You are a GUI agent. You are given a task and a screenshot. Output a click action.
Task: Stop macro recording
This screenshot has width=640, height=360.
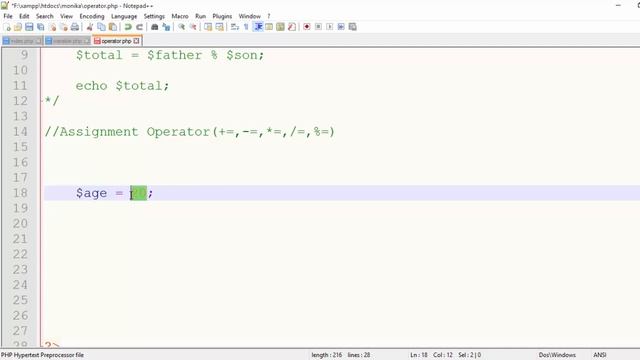pyautogui.click(x=318, y=27)
